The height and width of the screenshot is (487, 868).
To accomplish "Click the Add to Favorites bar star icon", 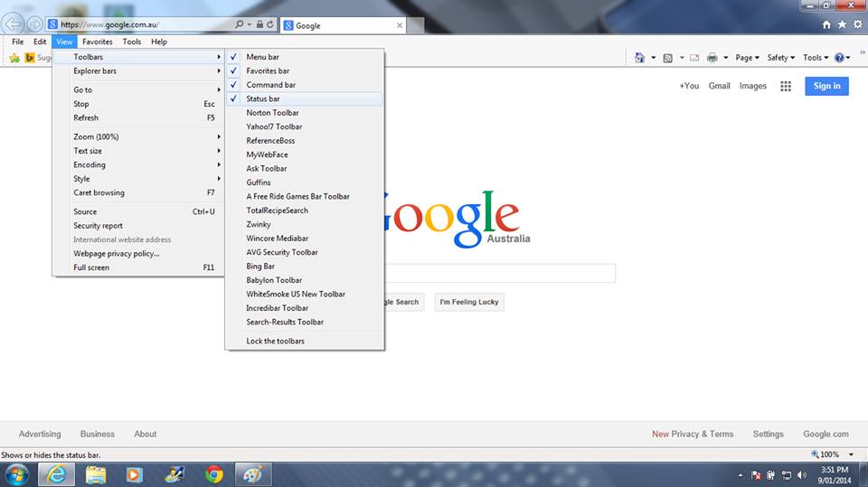I will click(x=14, y=58).
